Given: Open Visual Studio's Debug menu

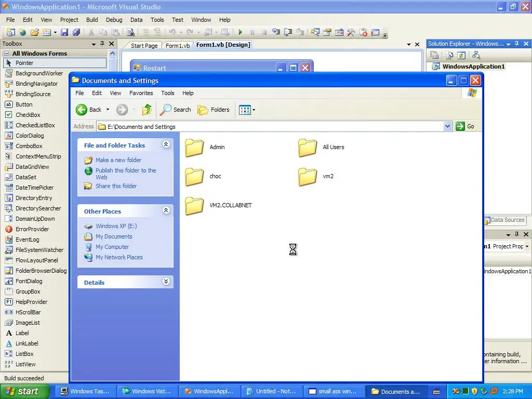Looking at the screenshot, I should click(114, 20).
